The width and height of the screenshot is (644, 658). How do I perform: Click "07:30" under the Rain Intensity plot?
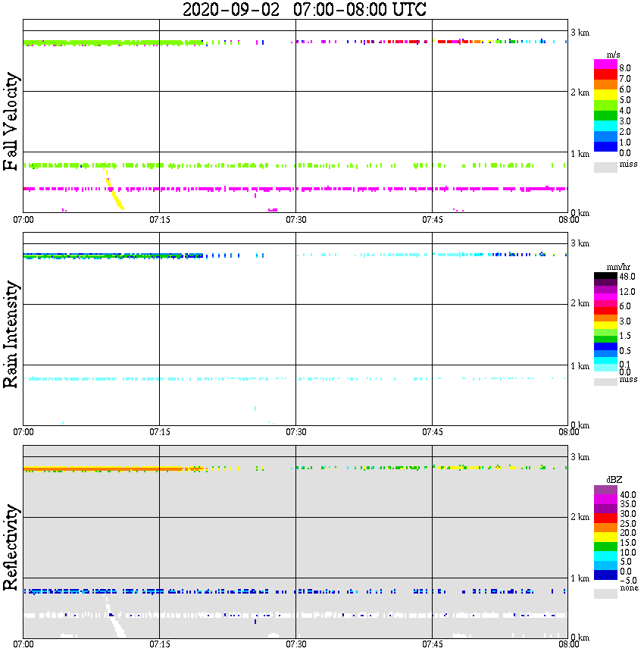point(296,432)
